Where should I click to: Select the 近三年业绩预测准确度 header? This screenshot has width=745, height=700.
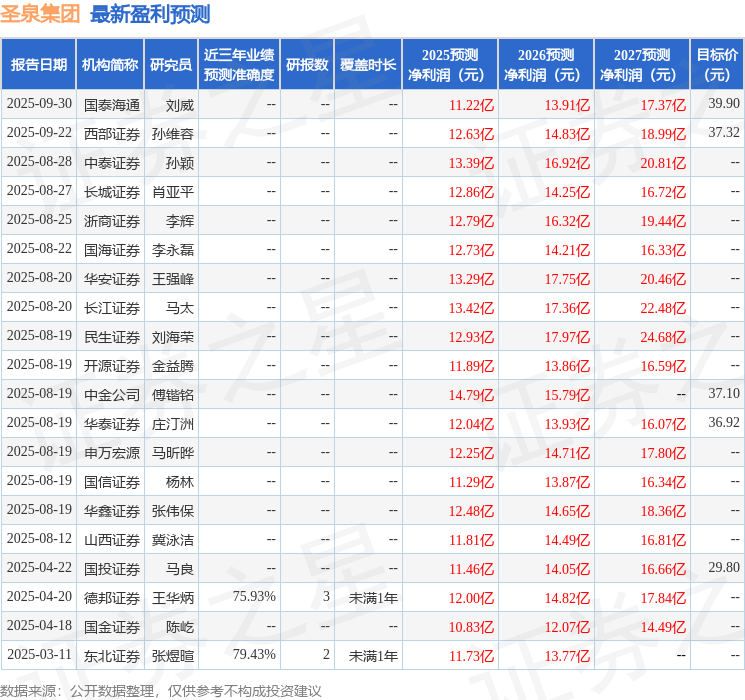pyautogui.click(x=238, y=65)
